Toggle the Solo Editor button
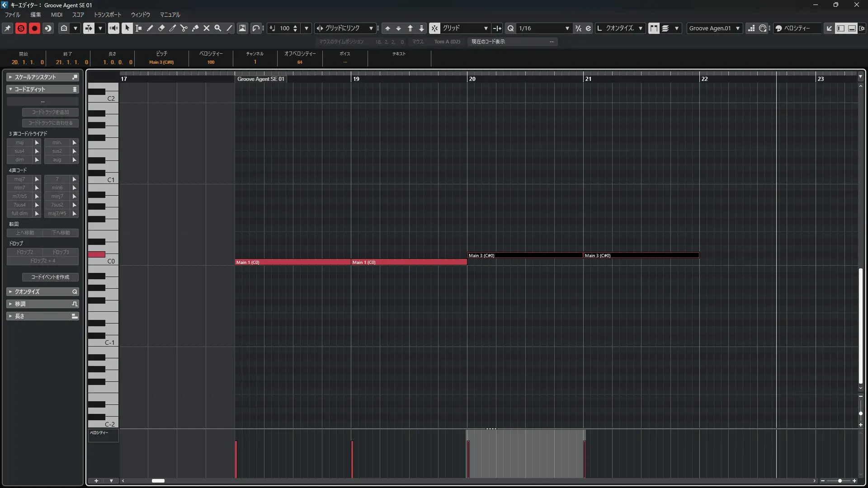Screen dimensions: 868x488 click(21, 28)
